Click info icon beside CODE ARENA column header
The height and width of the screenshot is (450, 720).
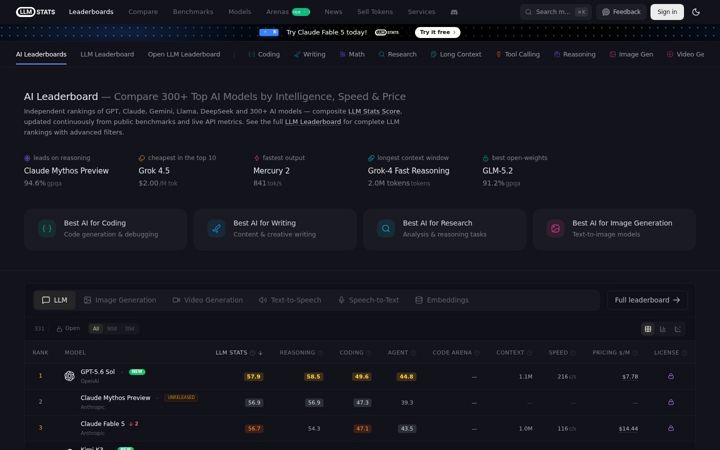coord(477,353)
